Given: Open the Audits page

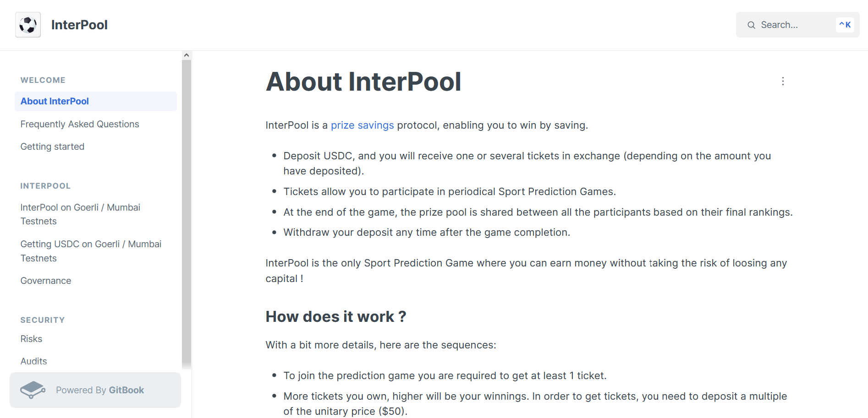Looking at the screenshot, I should (x=33, y=361).
